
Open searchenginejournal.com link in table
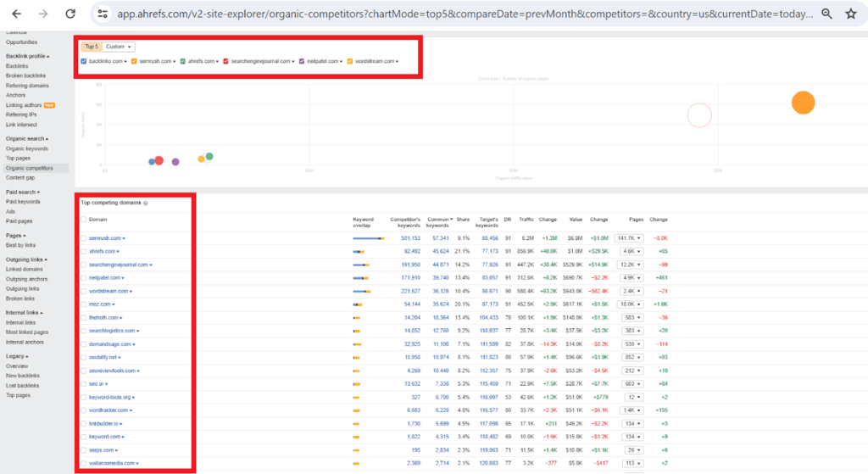click(119, 265)
